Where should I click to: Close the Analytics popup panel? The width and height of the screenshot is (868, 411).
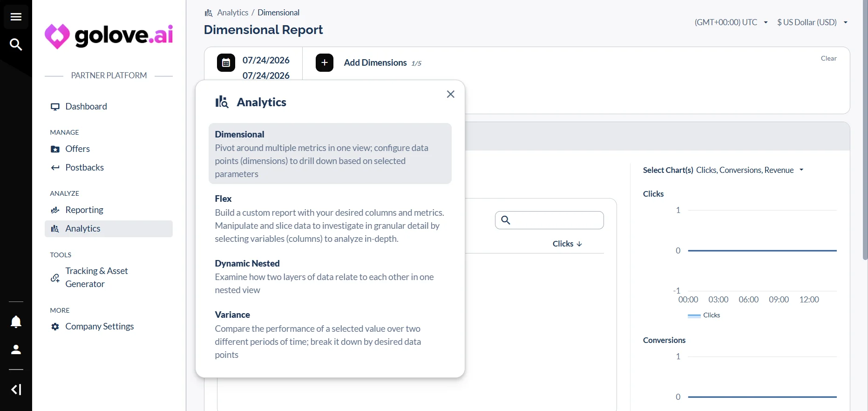click(x=450, y=94)
